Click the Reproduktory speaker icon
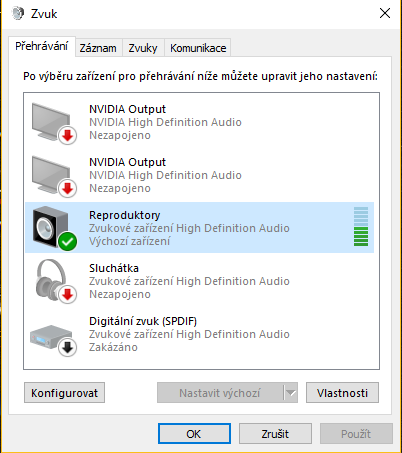This screenshot has width=402, height=453. pyautogui.click(x=53, y=227)
